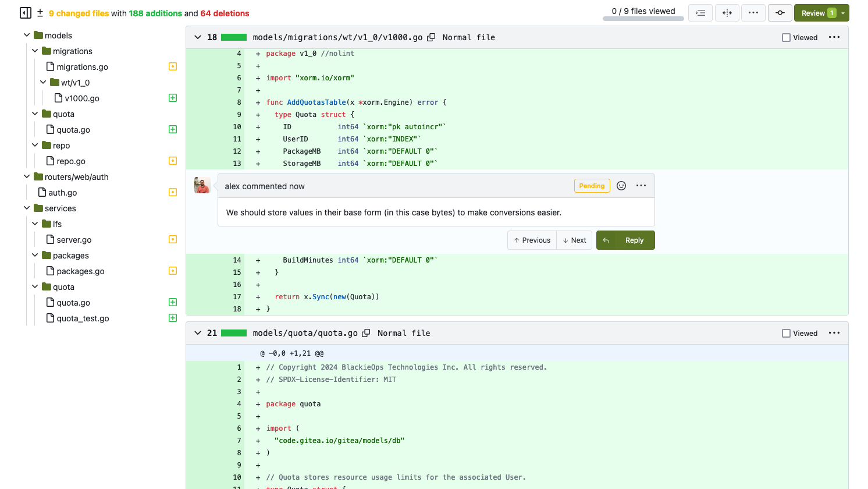Click modified status icon for packages.go
This screenshot has height=489, width=868.
pos(173,271)
